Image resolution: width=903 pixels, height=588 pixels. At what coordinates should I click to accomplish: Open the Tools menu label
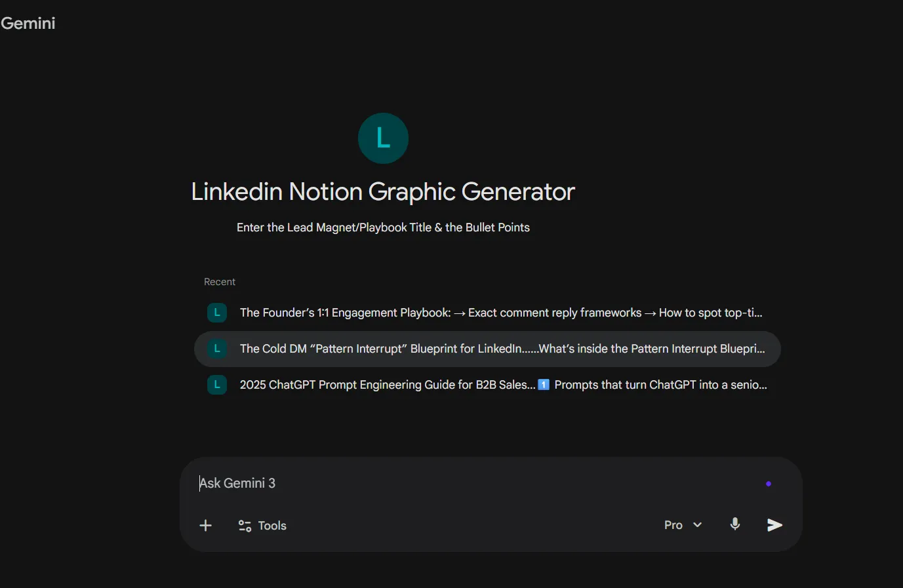pos(272,526)
